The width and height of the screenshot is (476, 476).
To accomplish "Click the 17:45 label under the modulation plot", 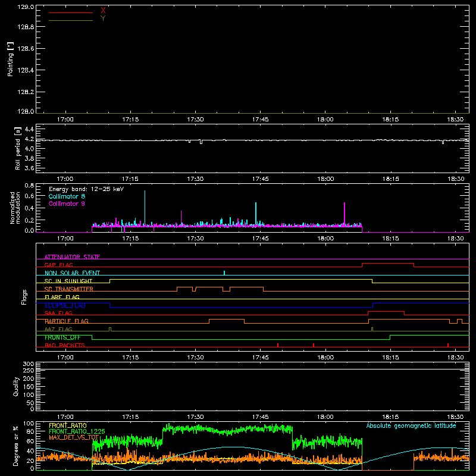I will (260, 239).
